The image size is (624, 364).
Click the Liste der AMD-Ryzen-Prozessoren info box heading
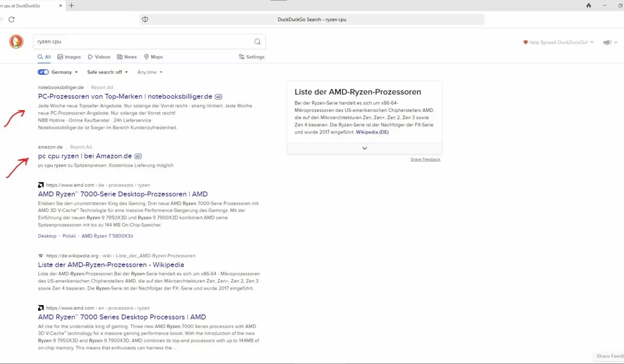358,92
